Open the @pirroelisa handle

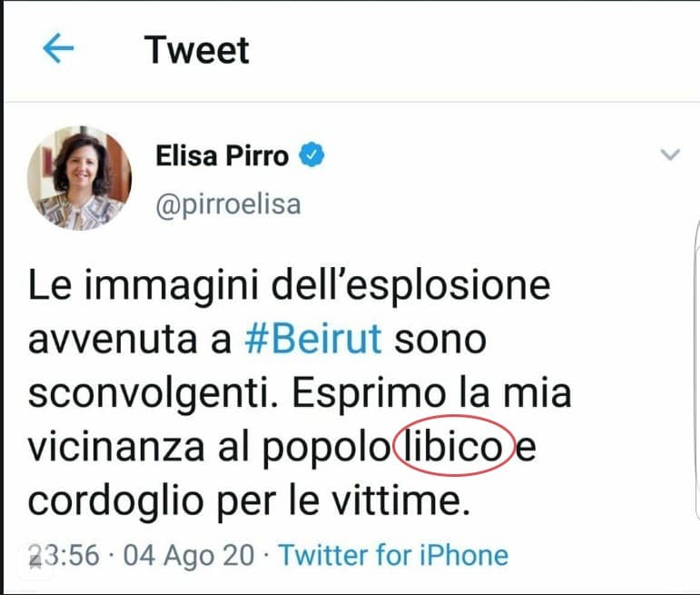[228, 205]
